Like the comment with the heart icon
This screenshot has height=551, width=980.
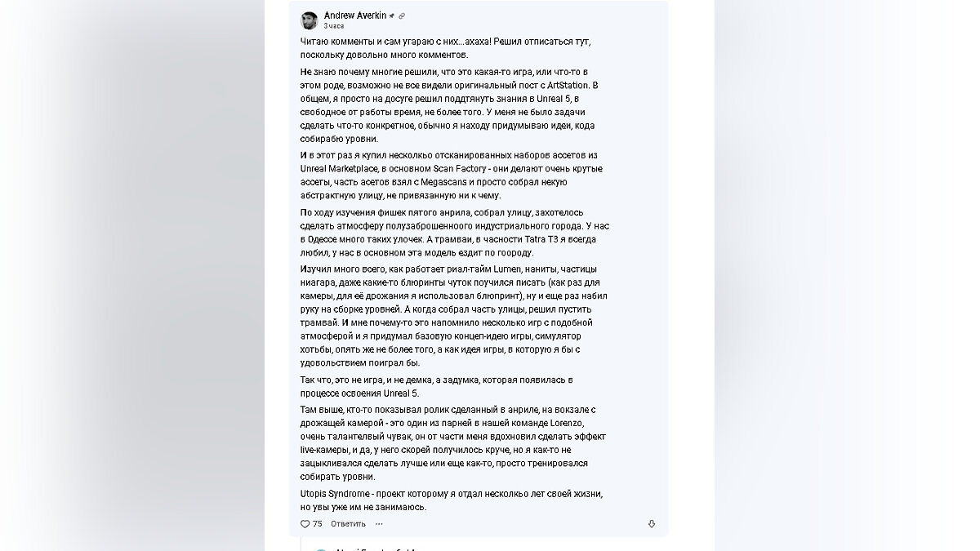(305, 524)
